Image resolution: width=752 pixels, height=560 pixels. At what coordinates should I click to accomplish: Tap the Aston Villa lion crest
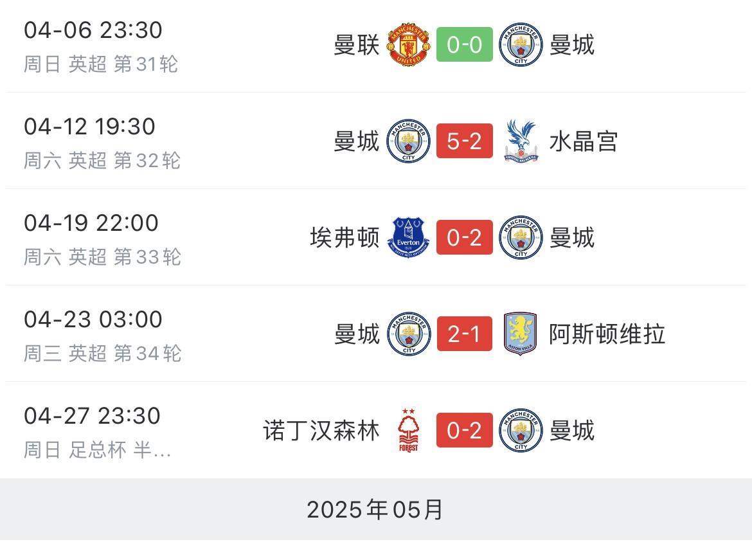coord(521,334)
